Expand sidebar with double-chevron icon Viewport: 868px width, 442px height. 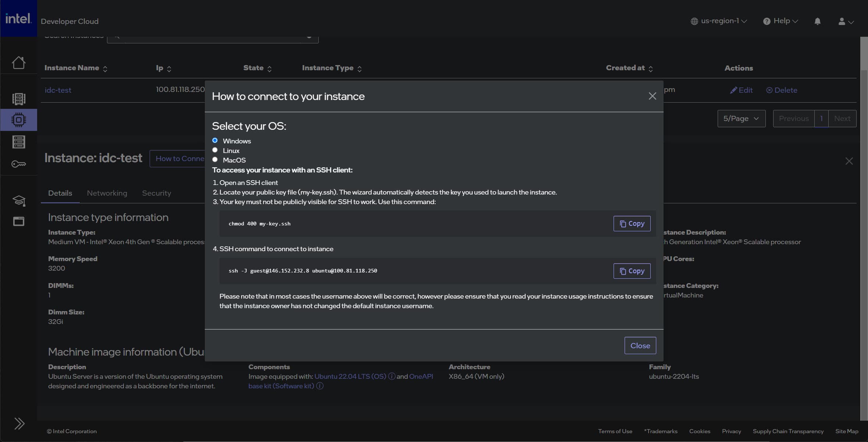click(19, 424)
